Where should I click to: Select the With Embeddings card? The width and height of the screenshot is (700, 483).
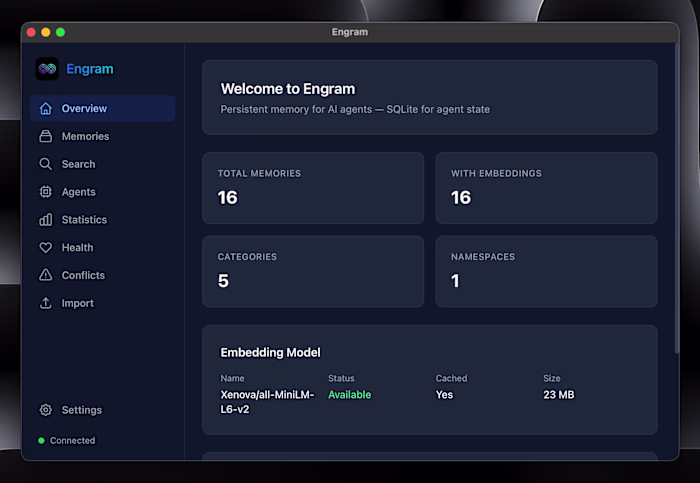pos(546,188)
